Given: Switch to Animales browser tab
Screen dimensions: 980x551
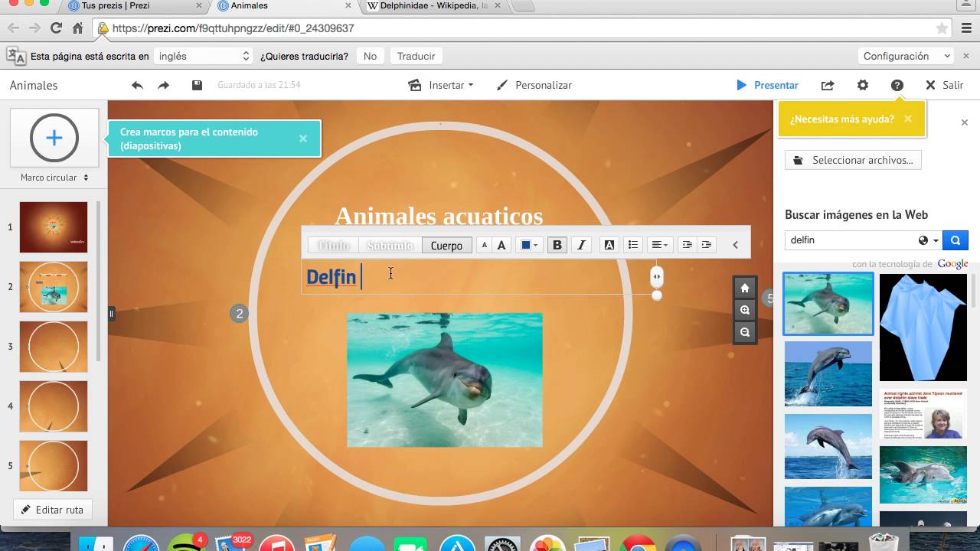Looking at the screenshot, I should pyautogui.click(x=283, y=6).
